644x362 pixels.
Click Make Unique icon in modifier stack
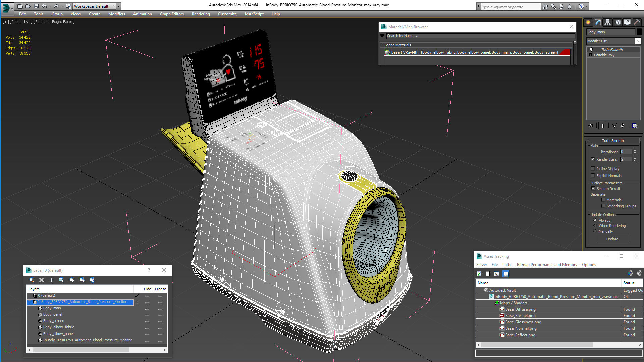click(614, 125)
